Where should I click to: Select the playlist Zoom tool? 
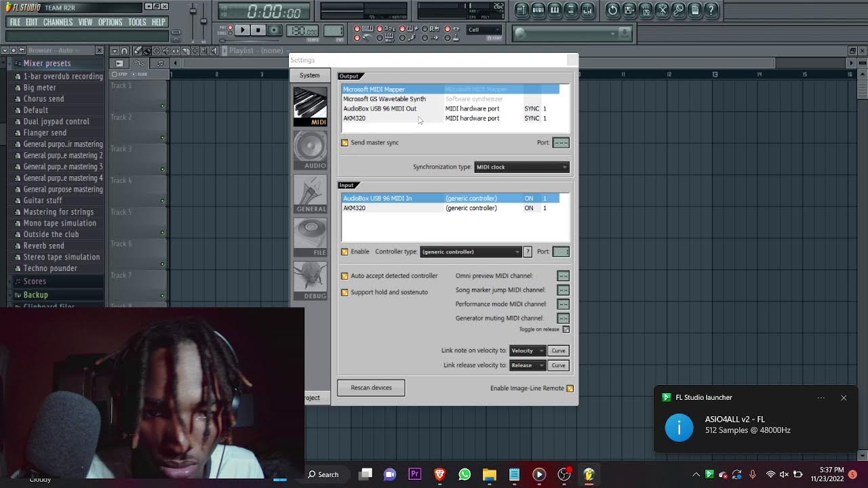click(204, 51)
